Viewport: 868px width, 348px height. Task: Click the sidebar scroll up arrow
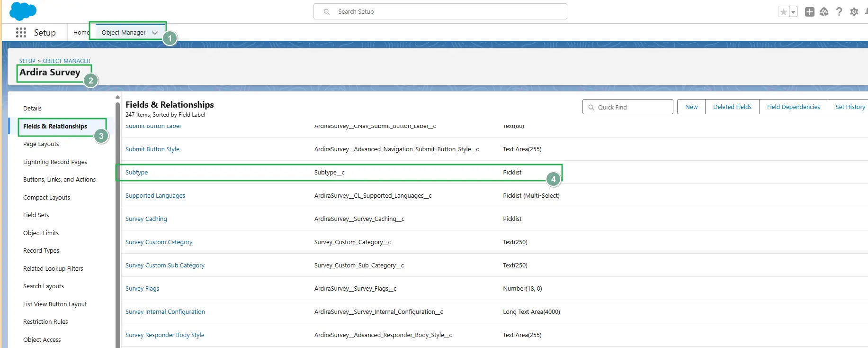(x=117, y=97)
